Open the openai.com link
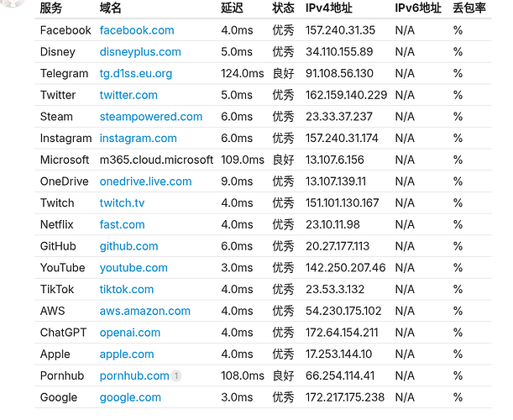Viewport: 513px width, 420px height. [x=130, y=333]
